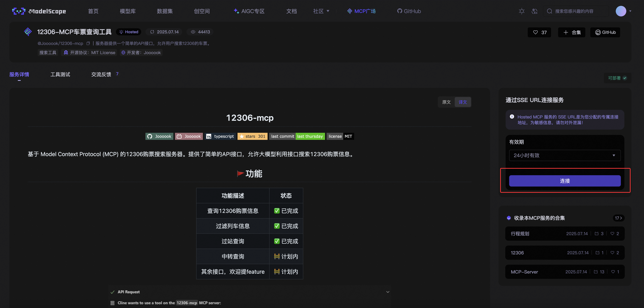Open 首页 in the top navigation
The height and width of the screenshot is (308, 644).
click(x=93, y=11)
